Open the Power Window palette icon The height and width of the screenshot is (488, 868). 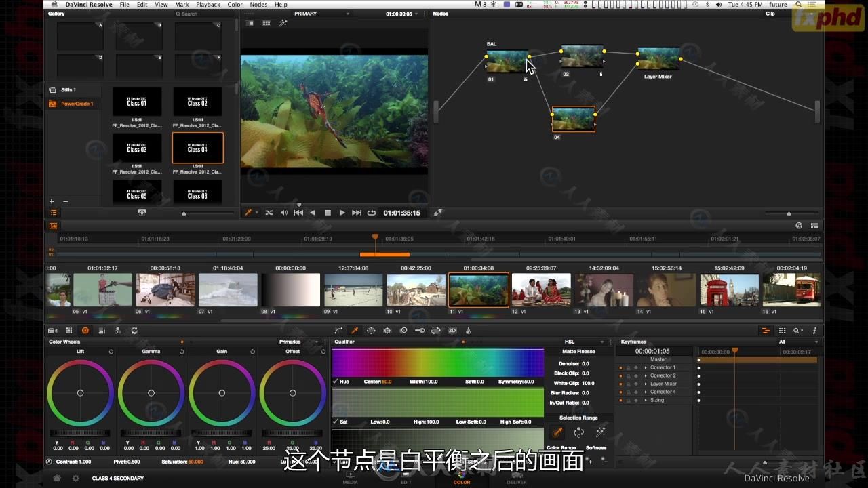click(371, 331)
